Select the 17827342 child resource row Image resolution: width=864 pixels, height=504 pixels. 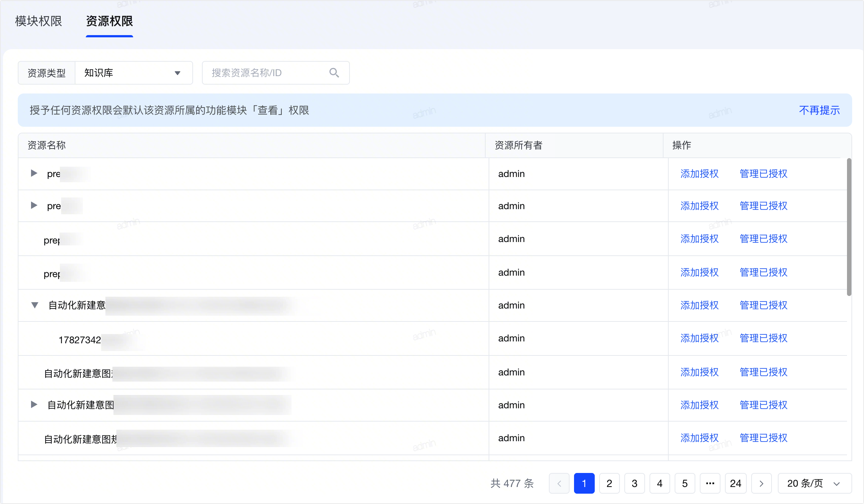tap(432, 338)
